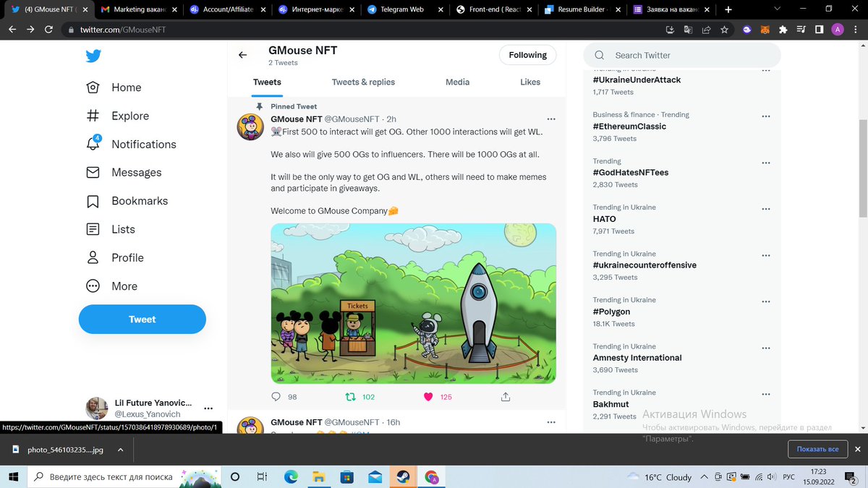Image resolution: width=868 pixels, height=488 pixels.
Task: Open the Chrome extensions puzzle menu
Action: pyautogui.click(x=783, y=30)
